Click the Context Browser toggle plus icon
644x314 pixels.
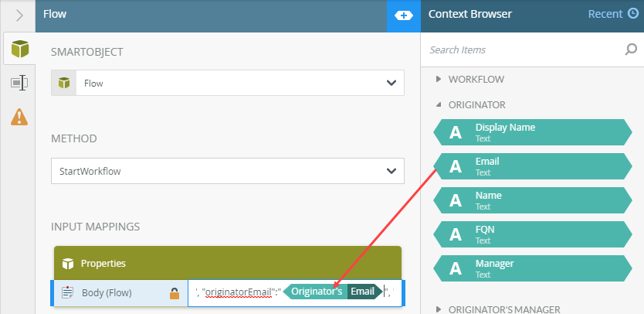403,15
